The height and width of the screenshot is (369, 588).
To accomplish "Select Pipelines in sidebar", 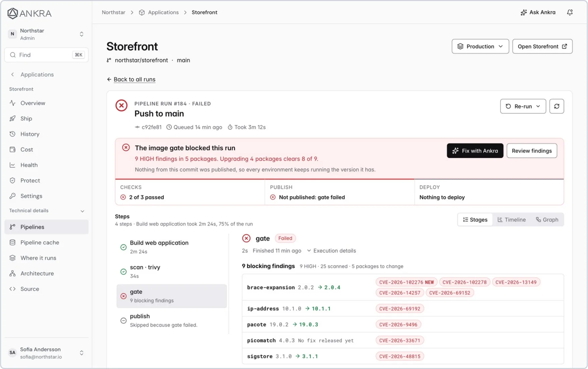I will click(x=46, y=227).
